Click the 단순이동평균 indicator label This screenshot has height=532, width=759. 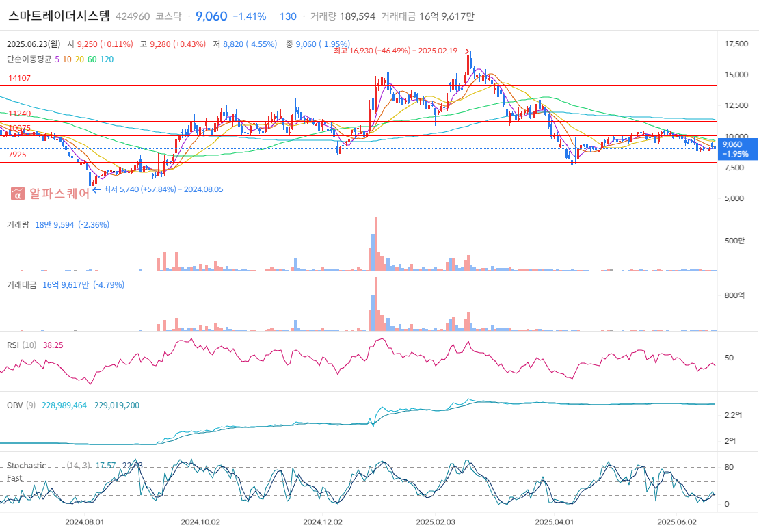pos(29,59)
